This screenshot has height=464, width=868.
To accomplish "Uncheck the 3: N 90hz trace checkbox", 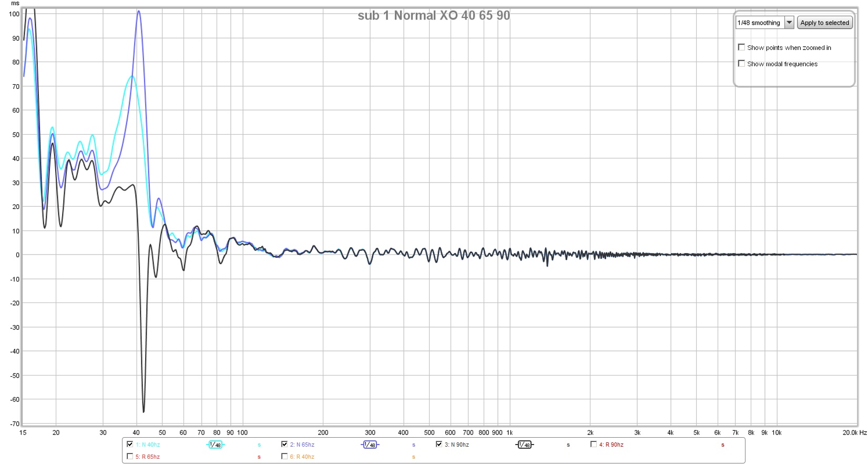I will tap(439, 445).
